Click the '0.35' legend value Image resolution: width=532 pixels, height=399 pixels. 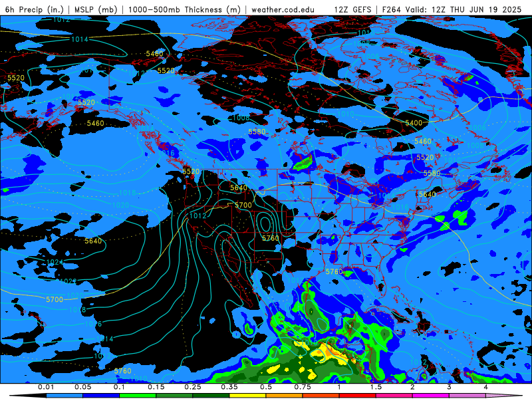click(229, 387)
